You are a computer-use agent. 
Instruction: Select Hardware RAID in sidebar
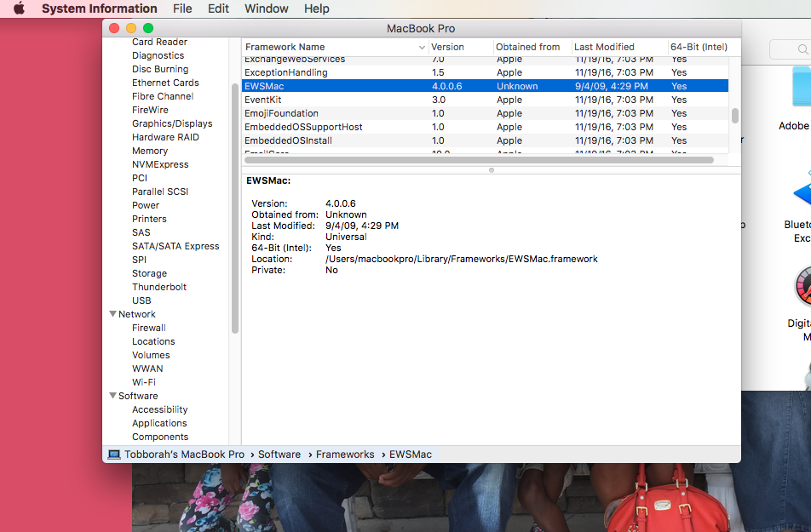(165, 137)
